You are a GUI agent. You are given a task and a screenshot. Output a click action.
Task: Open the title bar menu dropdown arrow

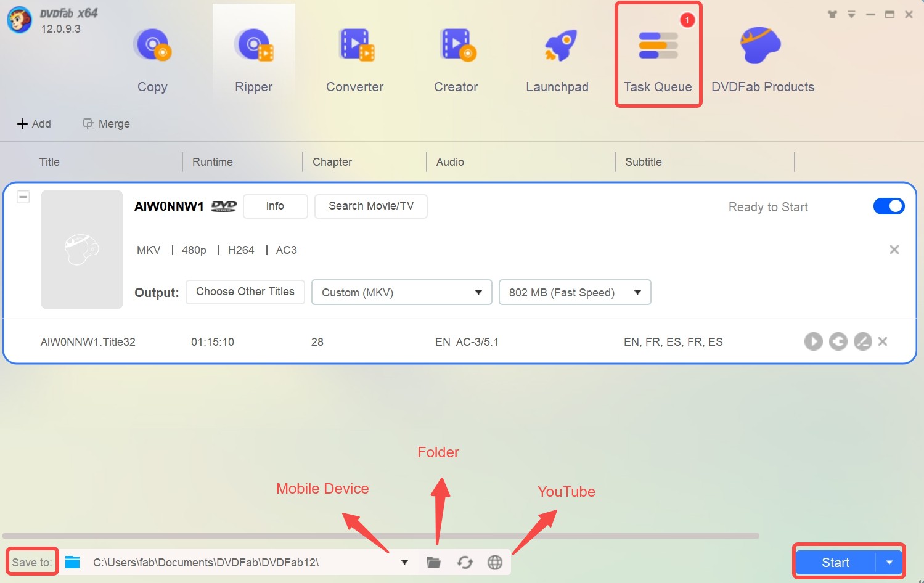pos(851,14)
